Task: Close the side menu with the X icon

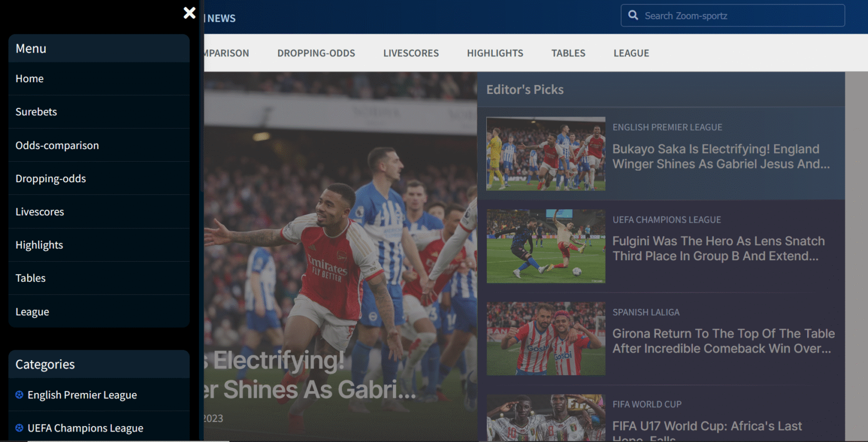Action: tap(190, 13)
